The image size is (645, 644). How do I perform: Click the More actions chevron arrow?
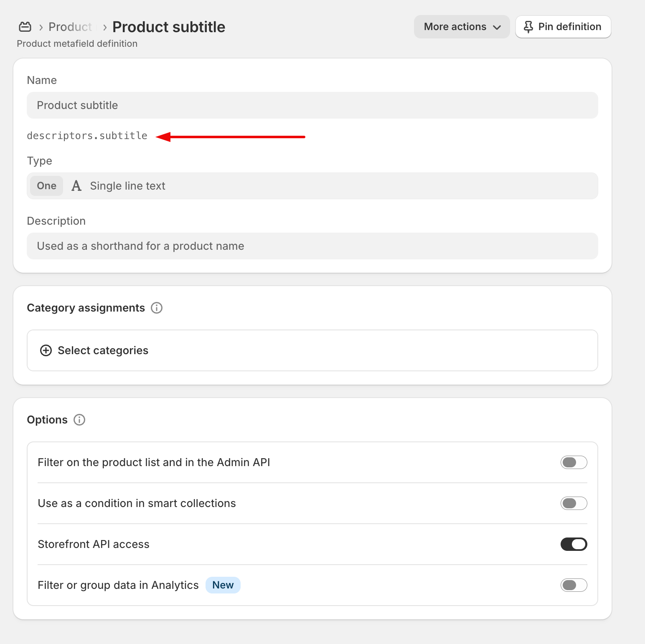tap(497, 28)
